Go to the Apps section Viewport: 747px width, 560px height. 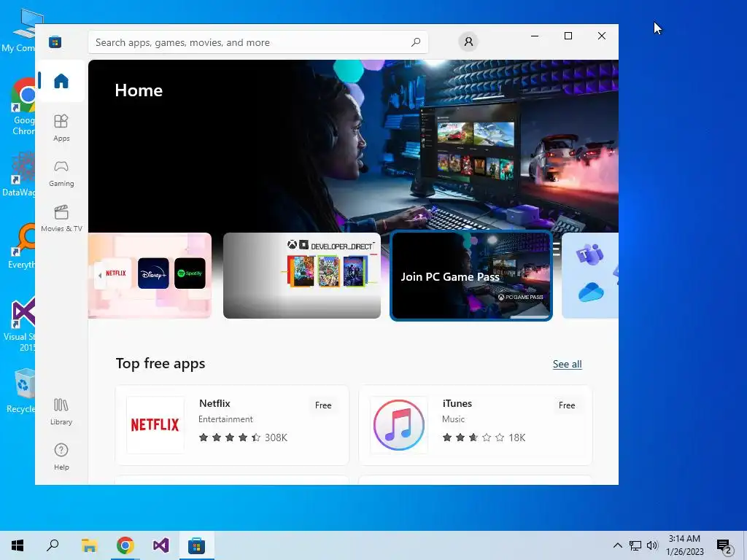tap(61, 128)
